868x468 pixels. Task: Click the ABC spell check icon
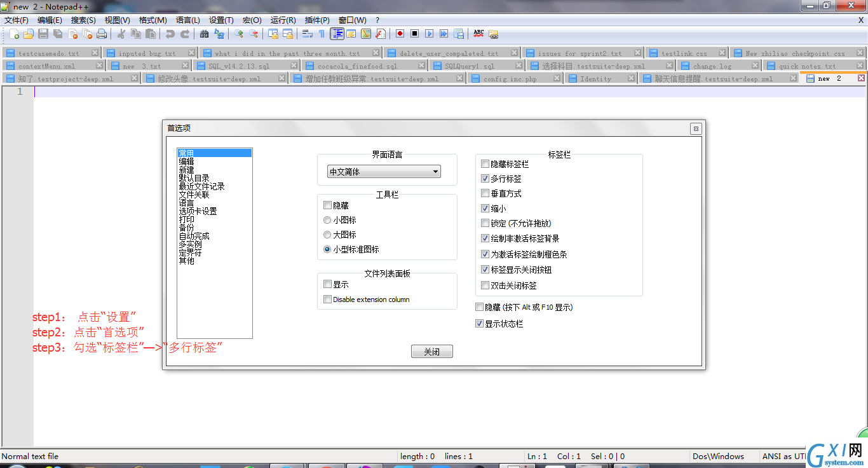tap(478, 34)
